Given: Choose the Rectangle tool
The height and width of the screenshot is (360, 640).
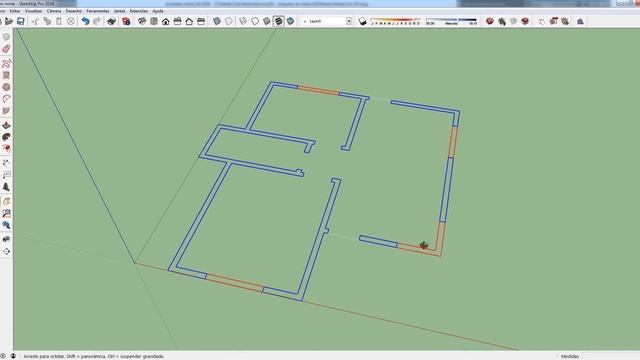Looking at the screenshot, I should point(6,76).
